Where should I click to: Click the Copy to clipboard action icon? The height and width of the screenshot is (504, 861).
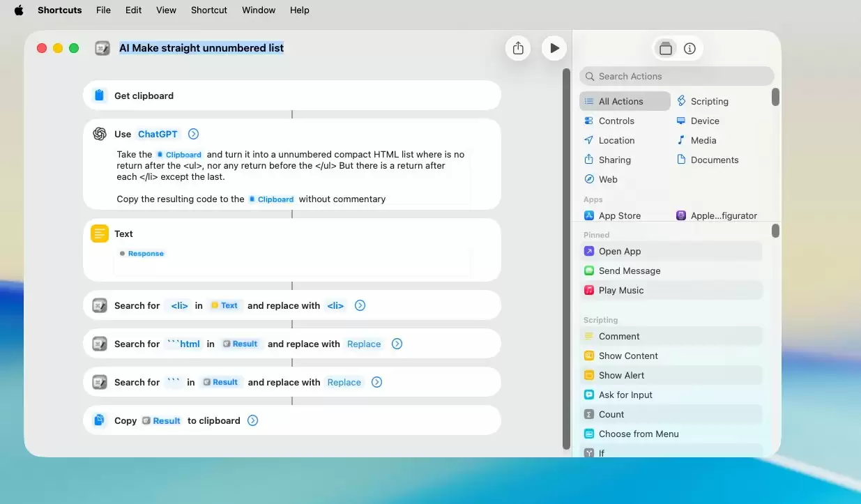100,420
